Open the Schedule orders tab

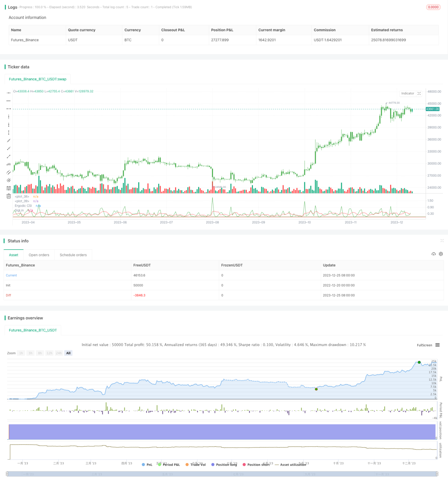73,255
